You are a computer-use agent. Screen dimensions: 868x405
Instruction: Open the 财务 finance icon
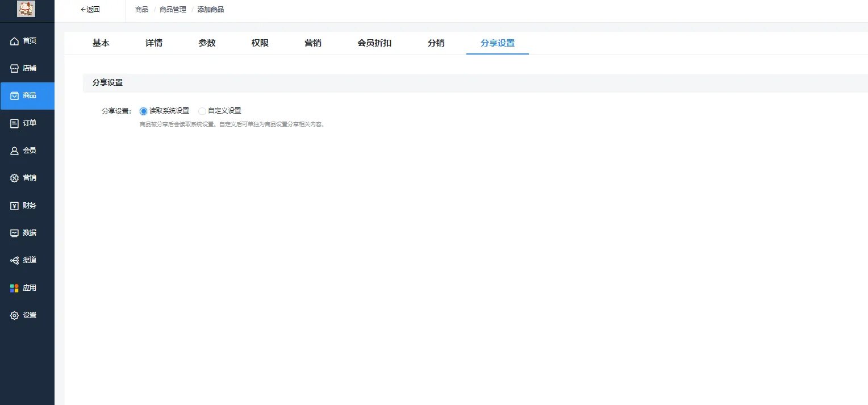[x=15, y=206]
